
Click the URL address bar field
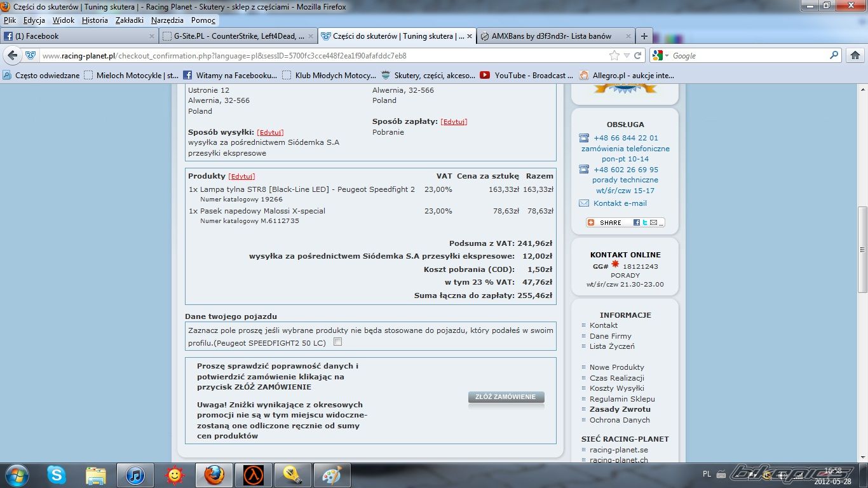pos(323,56)
